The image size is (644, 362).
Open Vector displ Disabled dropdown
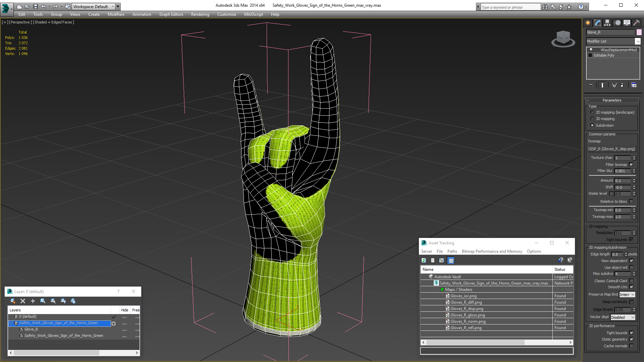(623, 317)
